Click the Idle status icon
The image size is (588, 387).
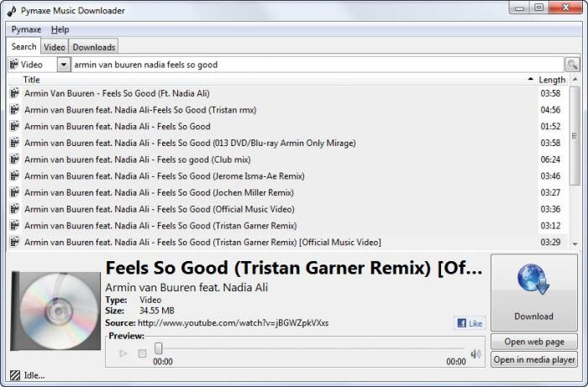tap(15, 375)
